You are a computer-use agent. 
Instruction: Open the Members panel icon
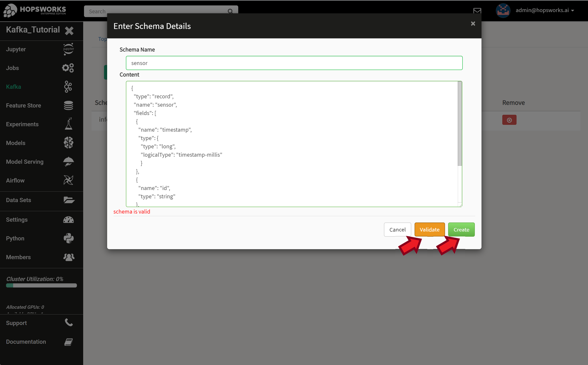tap(68, 257)
